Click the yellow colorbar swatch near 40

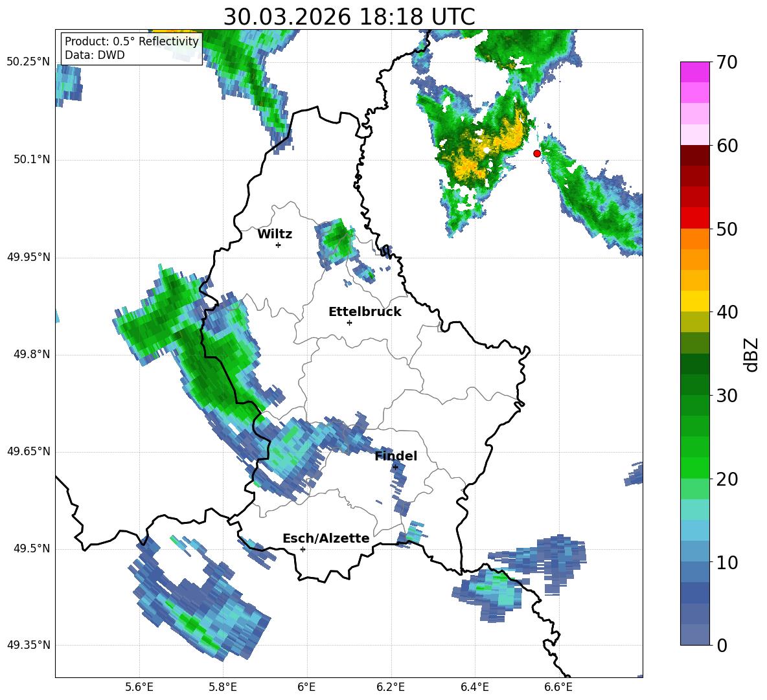click(694, 301)
